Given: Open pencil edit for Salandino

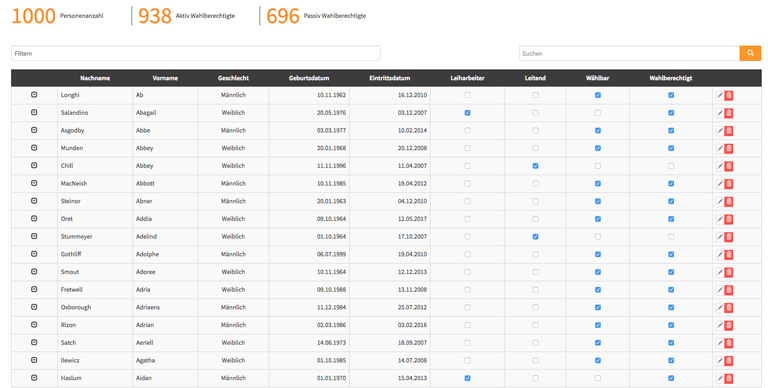Looking at the screenshot, I should pyautogui.click(x=720, y=113).
